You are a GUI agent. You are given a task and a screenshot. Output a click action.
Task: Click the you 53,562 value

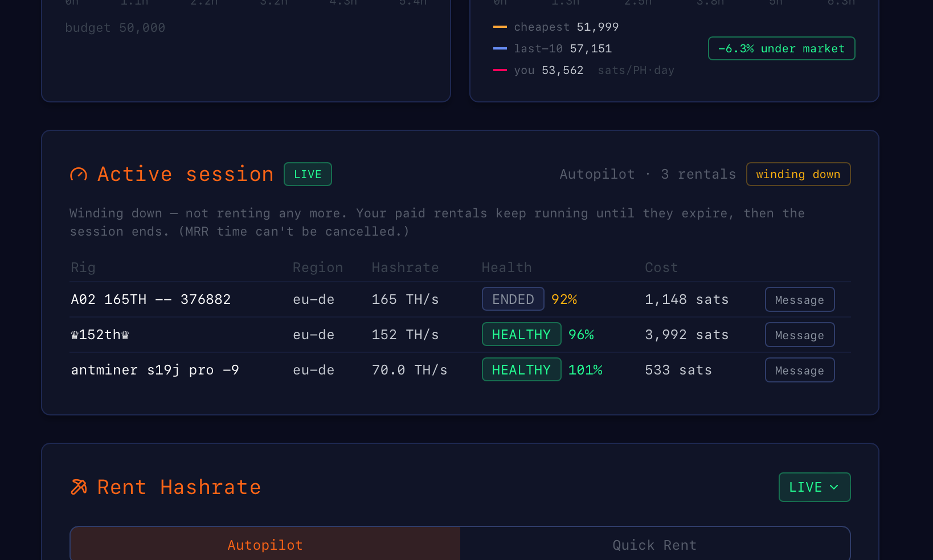(x=563, y=70)
